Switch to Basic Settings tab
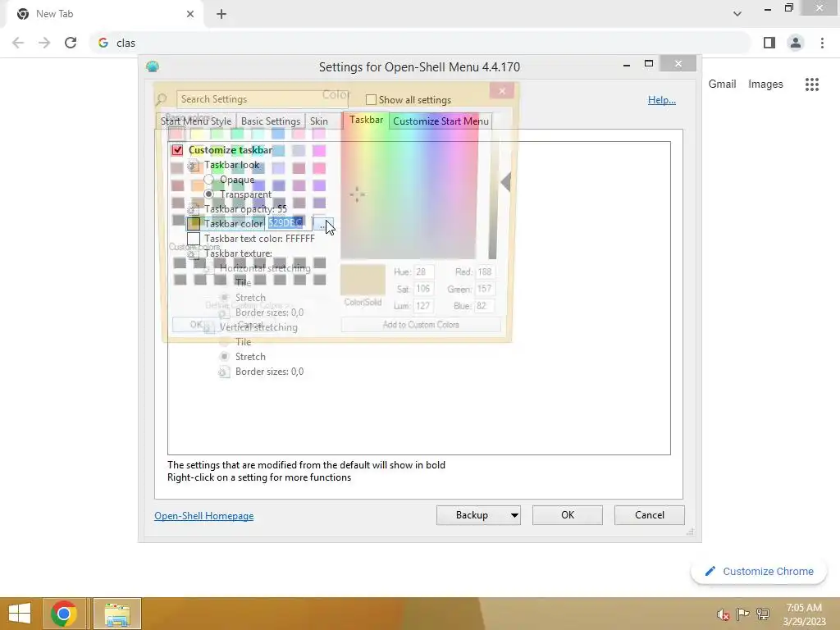 point(271,121)
